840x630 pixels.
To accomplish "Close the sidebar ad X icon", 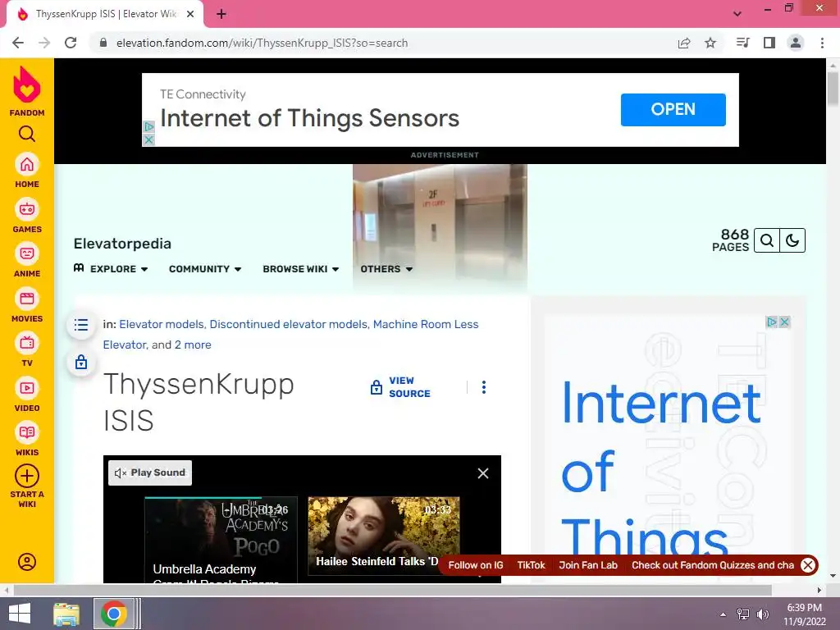I will (x=784, y=322).
